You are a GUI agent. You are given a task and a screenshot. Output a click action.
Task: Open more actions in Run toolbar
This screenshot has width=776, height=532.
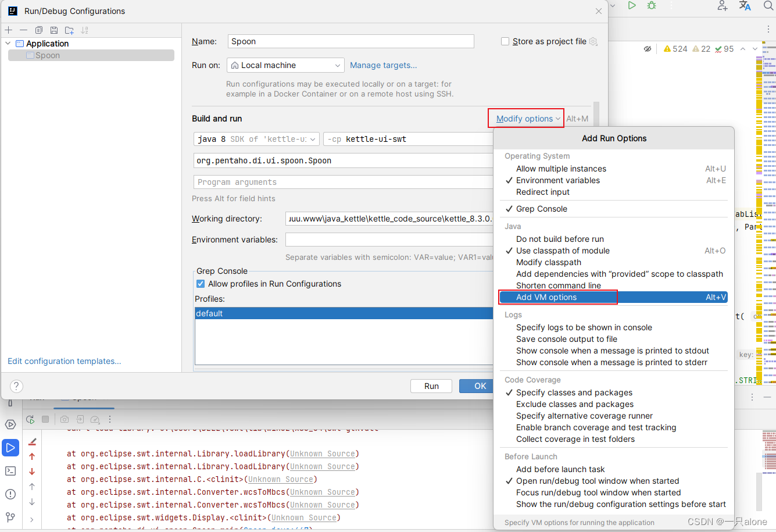pyautogui.click(x=110, y=419)
